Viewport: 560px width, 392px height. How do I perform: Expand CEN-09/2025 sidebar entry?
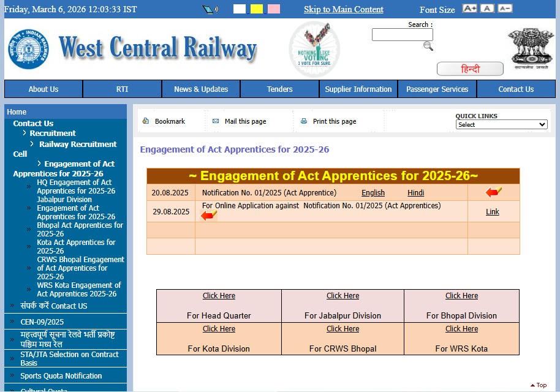42,322
